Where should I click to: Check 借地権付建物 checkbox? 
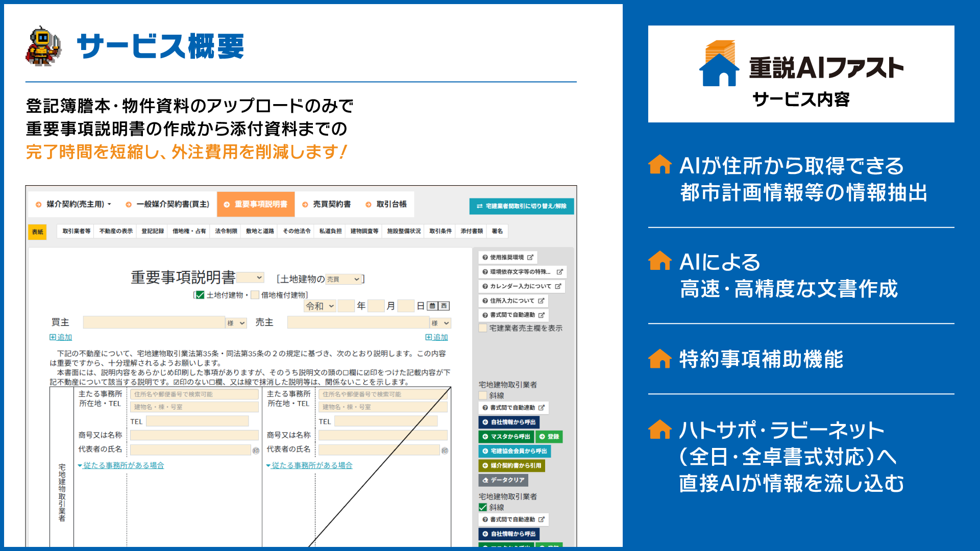click(x=255, y=295)
